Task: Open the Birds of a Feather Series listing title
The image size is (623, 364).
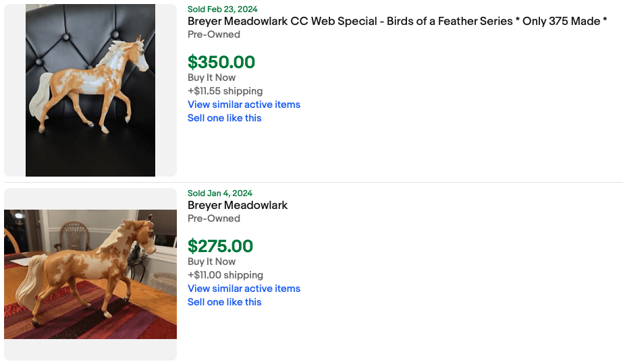Action: [x=397, y=21]
